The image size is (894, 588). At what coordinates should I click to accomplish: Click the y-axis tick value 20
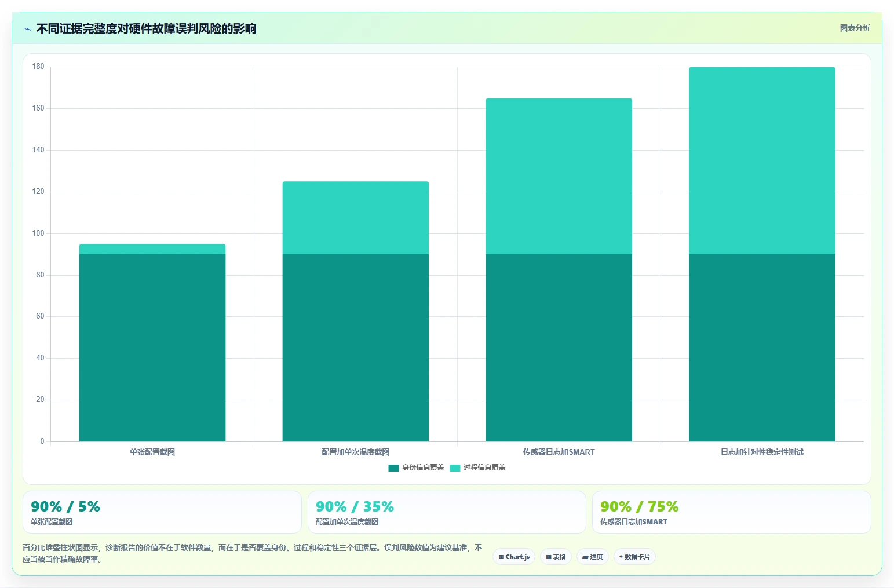tap(40, 400)
